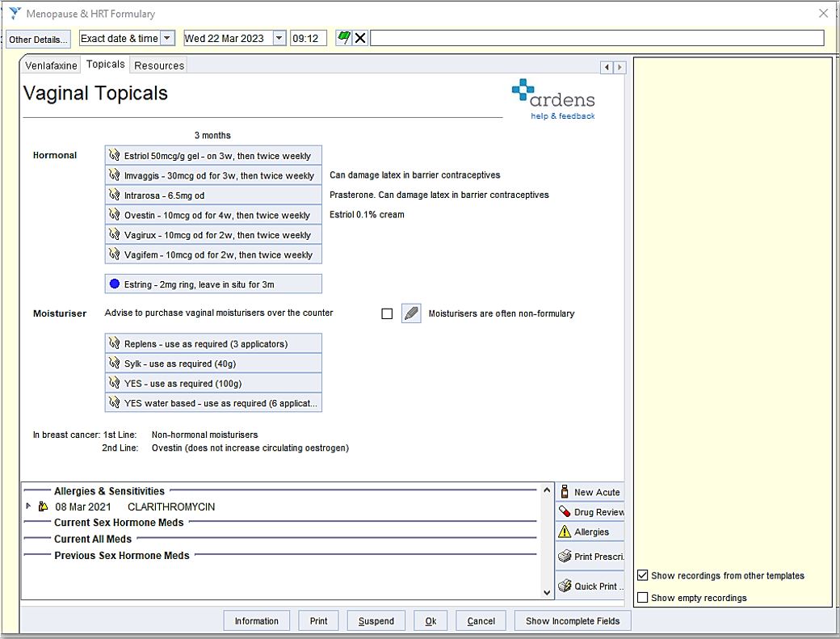Viewport: 840px width, 639px height.
Task: Click the date field Wed 22 Mar 2023
Action: pyautogui.click(x=228, y=38)
